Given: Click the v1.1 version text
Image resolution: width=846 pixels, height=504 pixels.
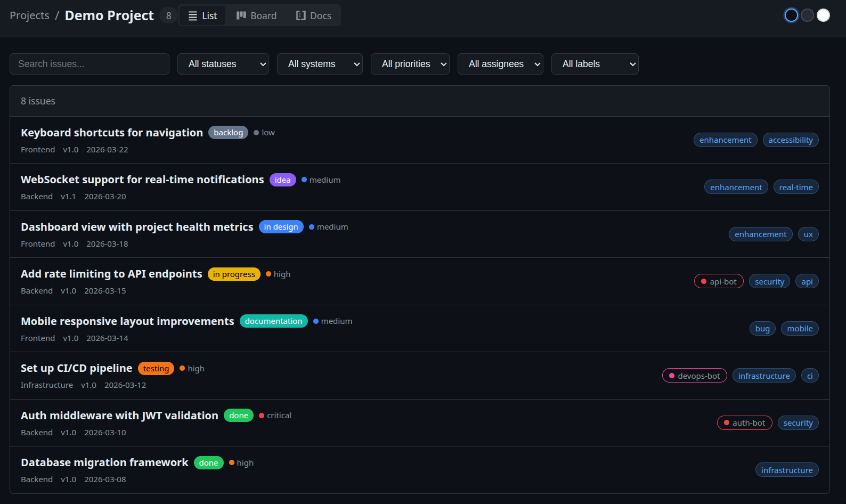Looking at the screenshot, I should click(68, 197).
